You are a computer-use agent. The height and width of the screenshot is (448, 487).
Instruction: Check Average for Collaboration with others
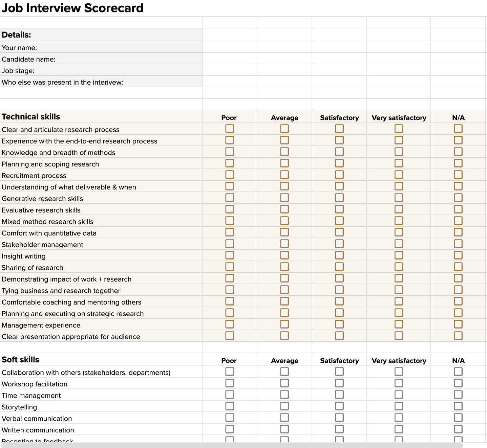tap(284, 371)
